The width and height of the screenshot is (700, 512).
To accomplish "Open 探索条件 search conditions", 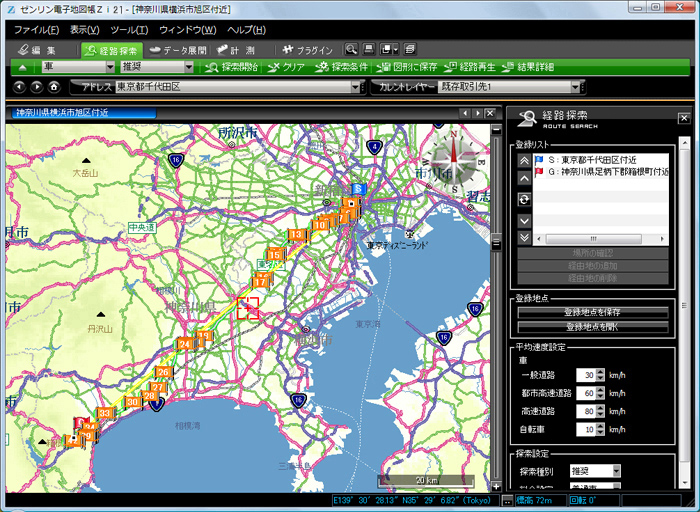I will 341,67.
